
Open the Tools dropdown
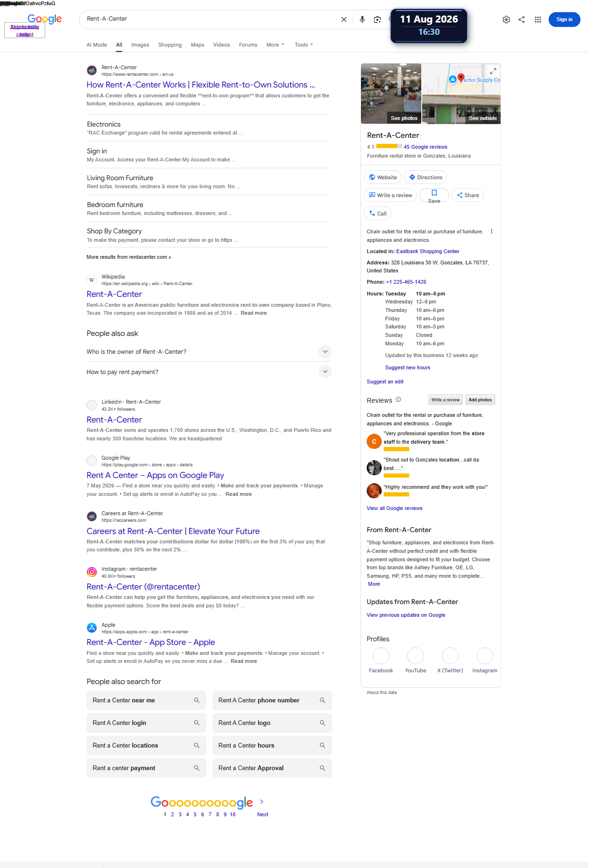pos(304,45)
